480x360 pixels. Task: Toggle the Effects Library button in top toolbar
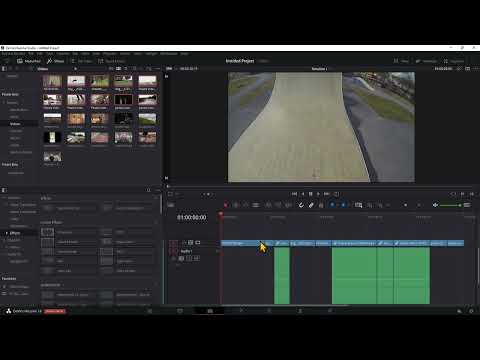(55, 61)
